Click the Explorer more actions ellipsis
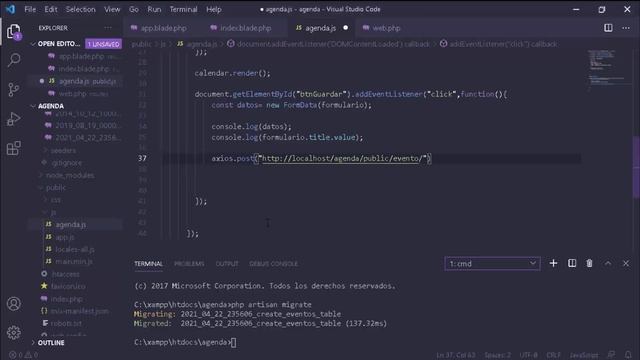Screen dimensions: 640x360 [108, 28]
